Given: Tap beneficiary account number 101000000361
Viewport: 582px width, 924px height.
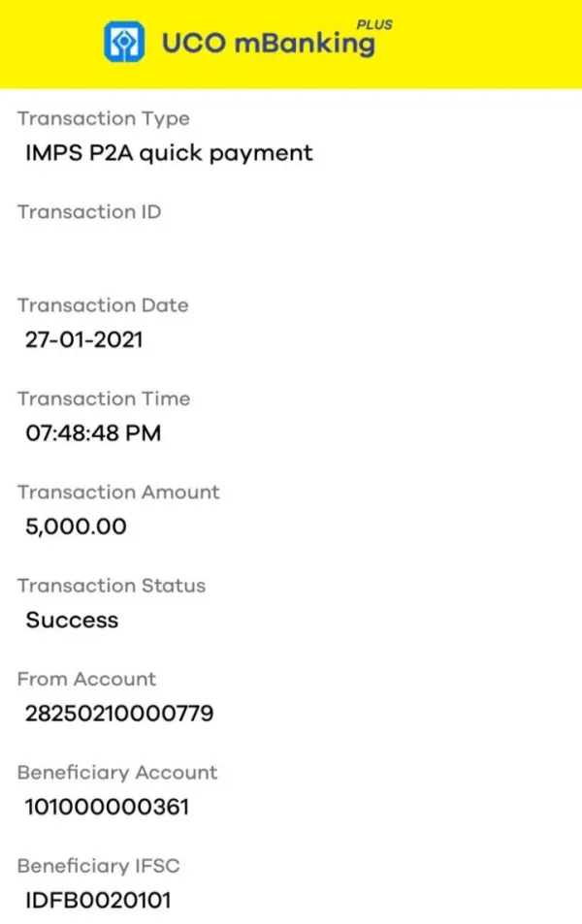Looking at the screenshot, I should point(107,808).
